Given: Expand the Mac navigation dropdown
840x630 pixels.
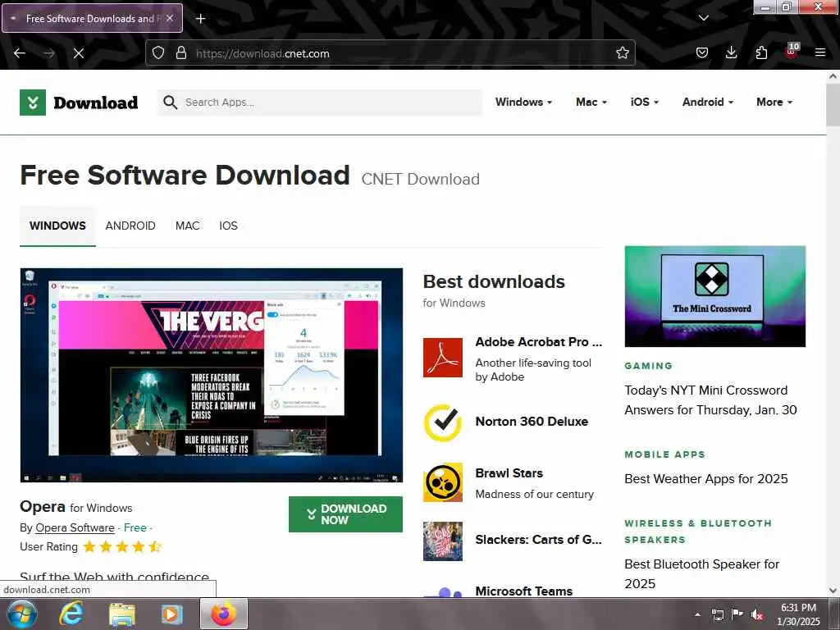Looking at the screenshot, I should pyautogui.click(x=591, y=102).
